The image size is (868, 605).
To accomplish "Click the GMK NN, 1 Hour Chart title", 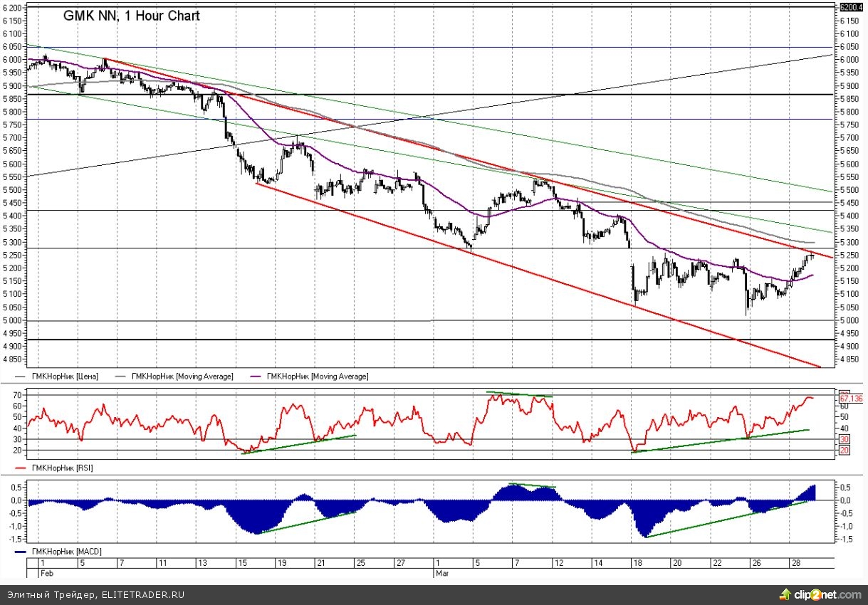I will (131, 16).
